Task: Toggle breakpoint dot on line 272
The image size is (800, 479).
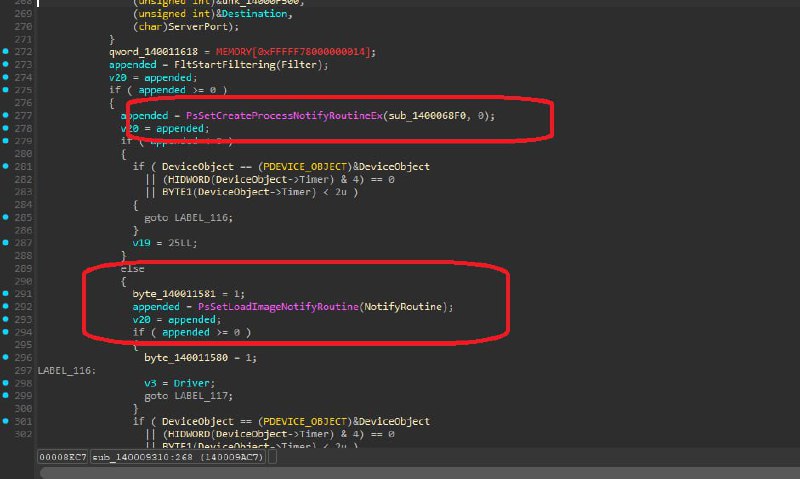Action: pyautogui.click(x=6, y=52)
